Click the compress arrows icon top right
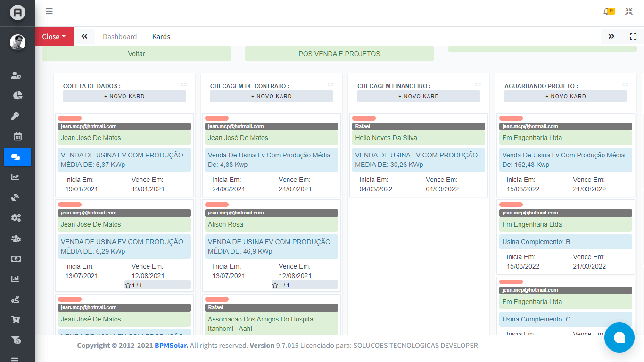This screenshot has height=362, width=644. point(629,12)
